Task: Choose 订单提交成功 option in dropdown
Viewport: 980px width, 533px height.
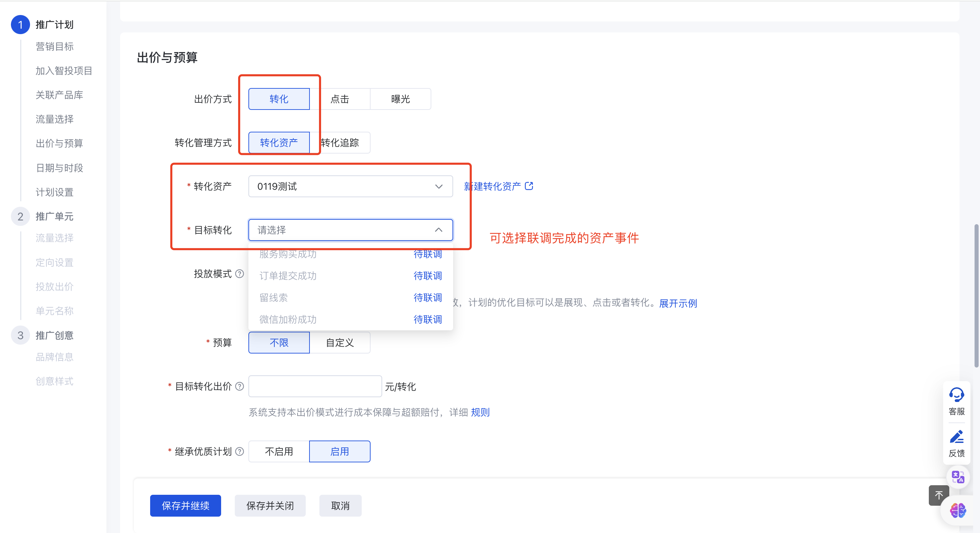Action: [x=350, y=276]
